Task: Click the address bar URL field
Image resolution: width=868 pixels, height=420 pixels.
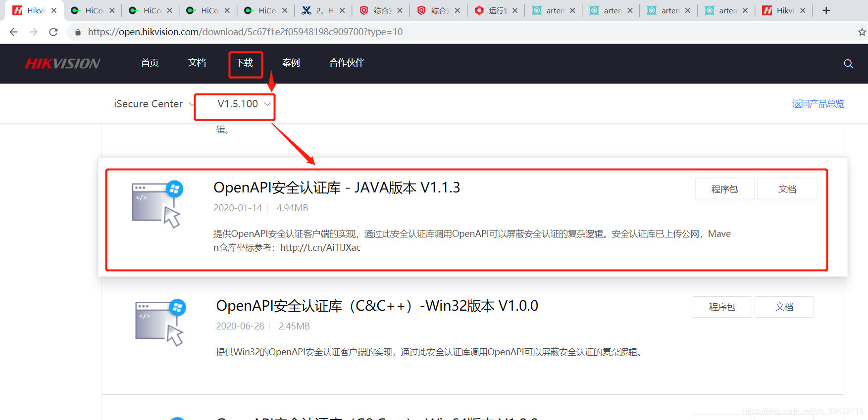Action: point(460,32)
